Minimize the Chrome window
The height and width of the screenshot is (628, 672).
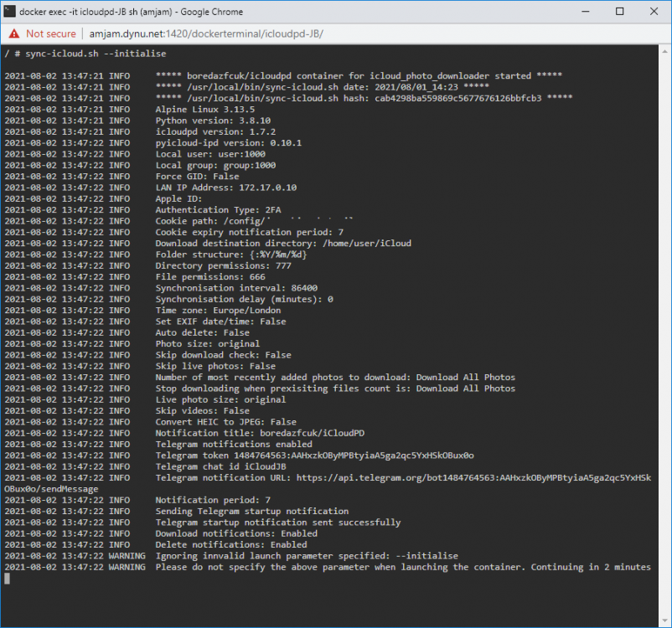(586, 12)
